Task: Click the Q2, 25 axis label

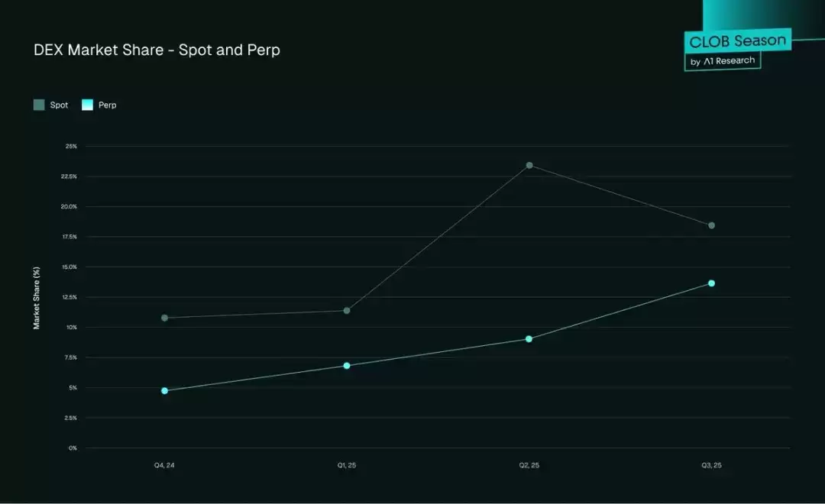Action: [529, 465]
